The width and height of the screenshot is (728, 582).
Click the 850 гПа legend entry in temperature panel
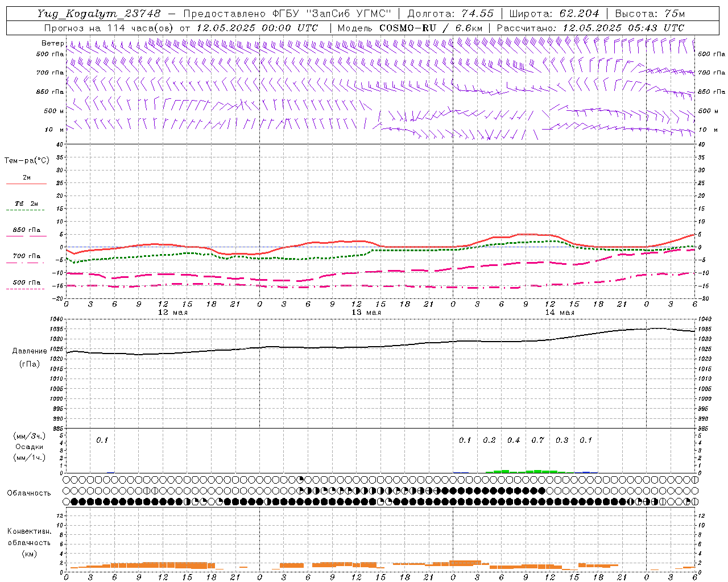(27, 230)
